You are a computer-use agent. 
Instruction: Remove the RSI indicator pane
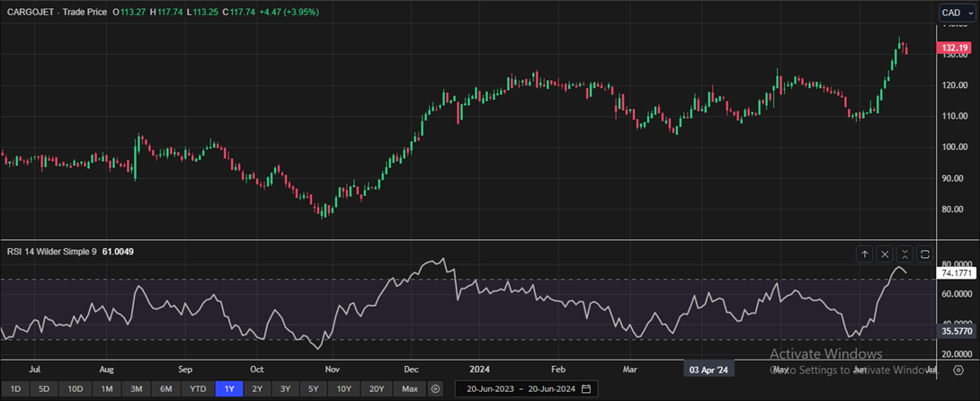(885, 254)
